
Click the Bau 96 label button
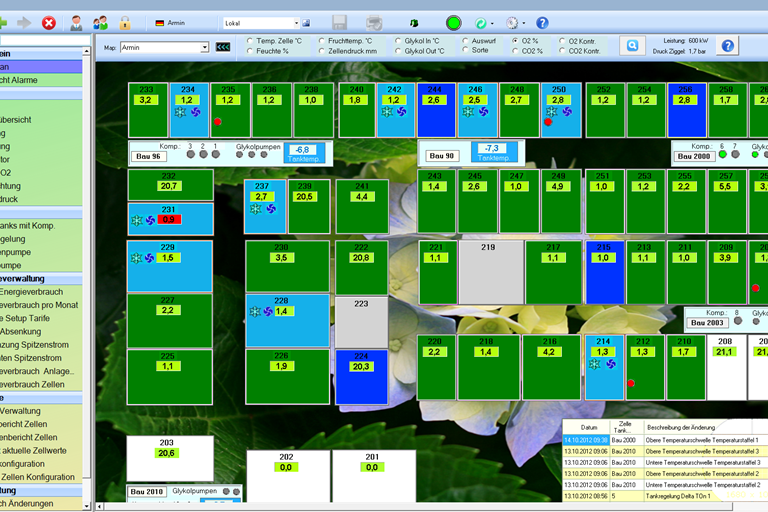pyautogui.click(x=148, y=156)
